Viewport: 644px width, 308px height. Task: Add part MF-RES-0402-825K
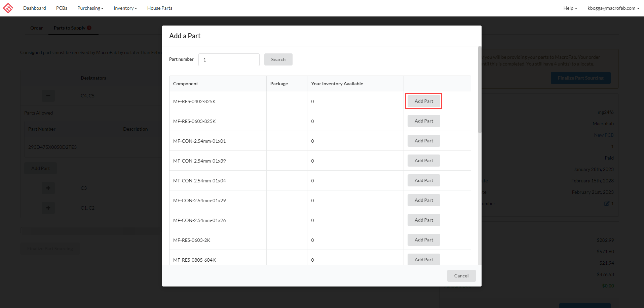424,101
